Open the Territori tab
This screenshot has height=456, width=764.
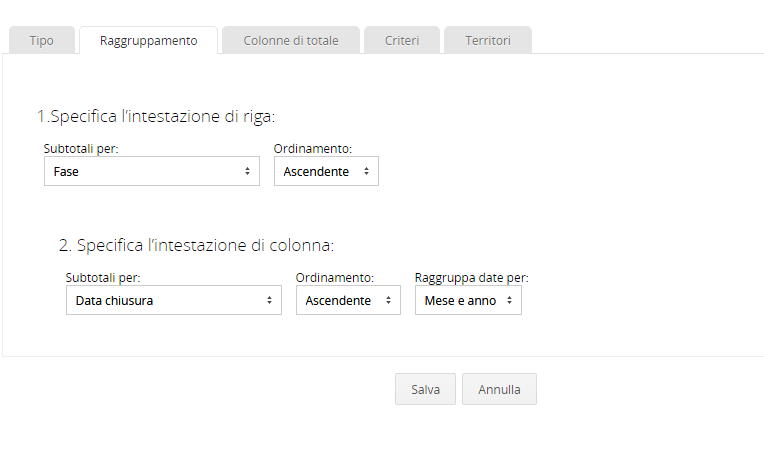tap(488, 40)
